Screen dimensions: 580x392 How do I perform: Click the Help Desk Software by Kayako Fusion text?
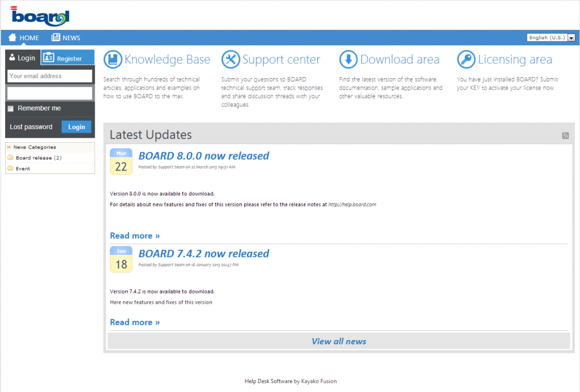point(291,381)
